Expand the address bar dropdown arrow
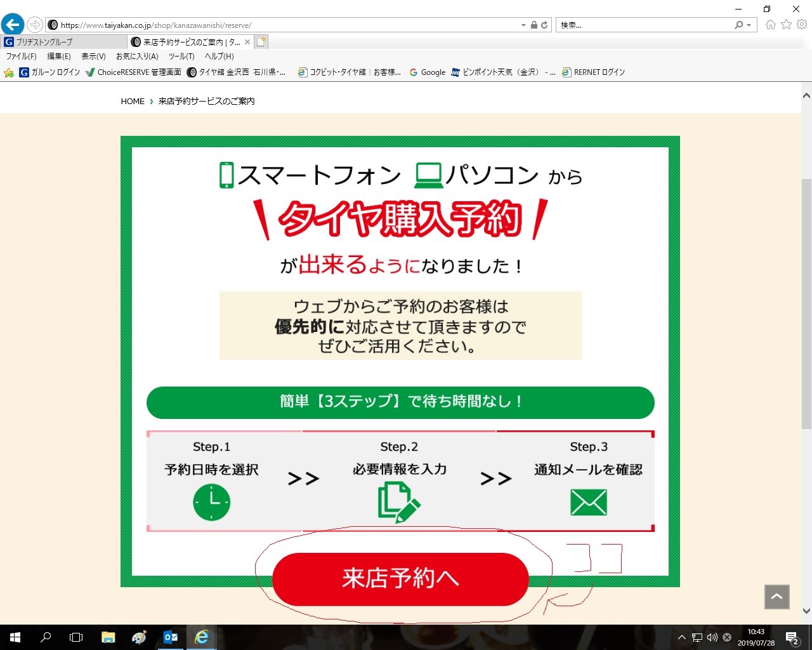 pyautogui.click(x=523, y=25)
